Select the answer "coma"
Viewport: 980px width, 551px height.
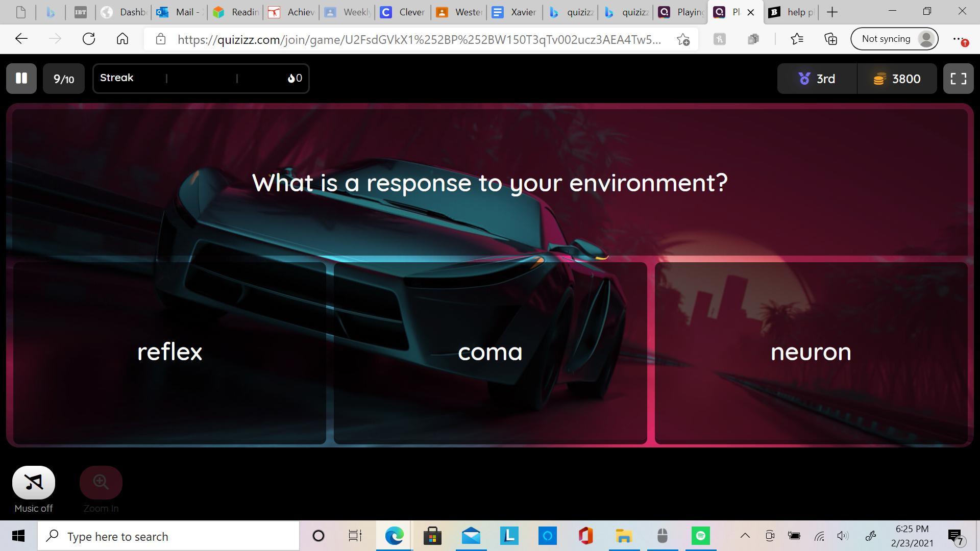coord(490,353)
